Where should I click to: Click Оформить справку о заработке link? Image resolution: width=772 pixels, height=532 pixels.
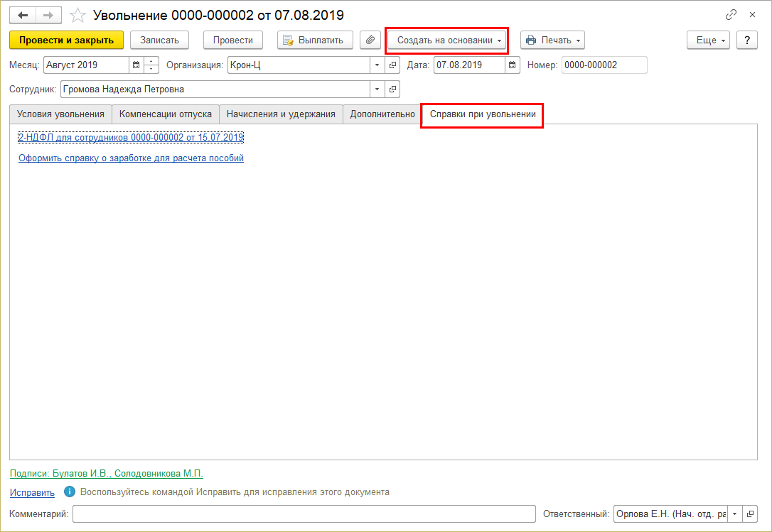[x=131, y=158]
